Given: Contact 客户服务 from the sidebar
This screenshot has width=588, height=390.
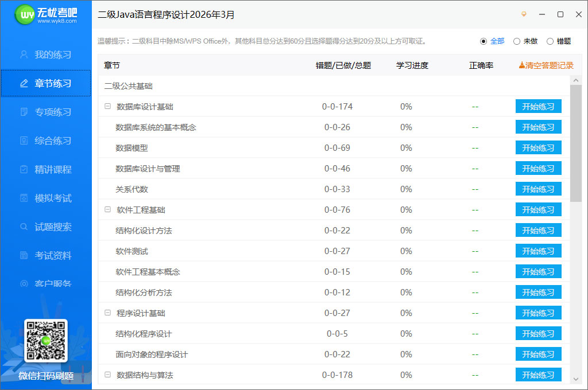Looking at the screenshot, I should 46,283.
